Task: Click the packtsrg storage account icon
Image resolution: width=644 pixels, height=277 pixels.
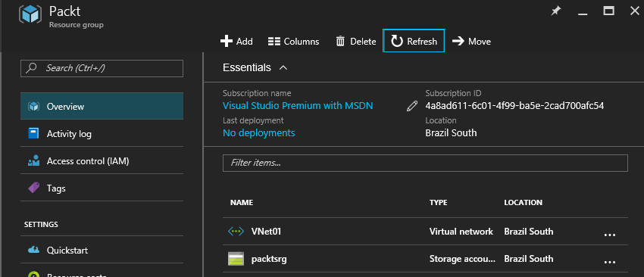Action: point(236,259)
